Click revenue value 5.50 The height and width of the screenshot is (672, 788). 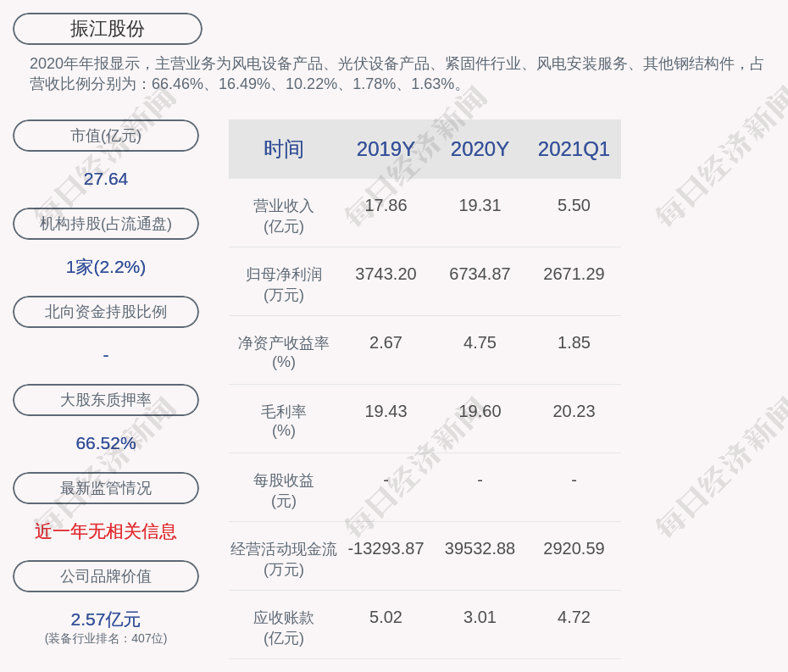[574, 206]
